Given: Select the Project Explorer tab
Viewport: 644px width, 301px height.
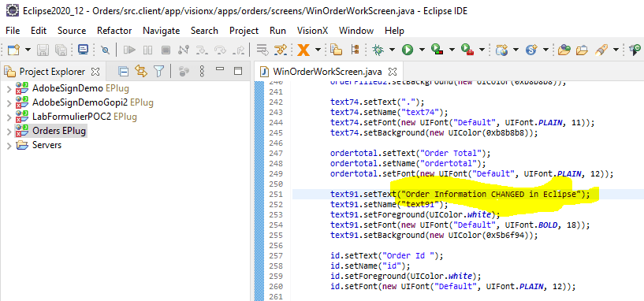Looking at the screenshot, I should [x=52, y=72].
